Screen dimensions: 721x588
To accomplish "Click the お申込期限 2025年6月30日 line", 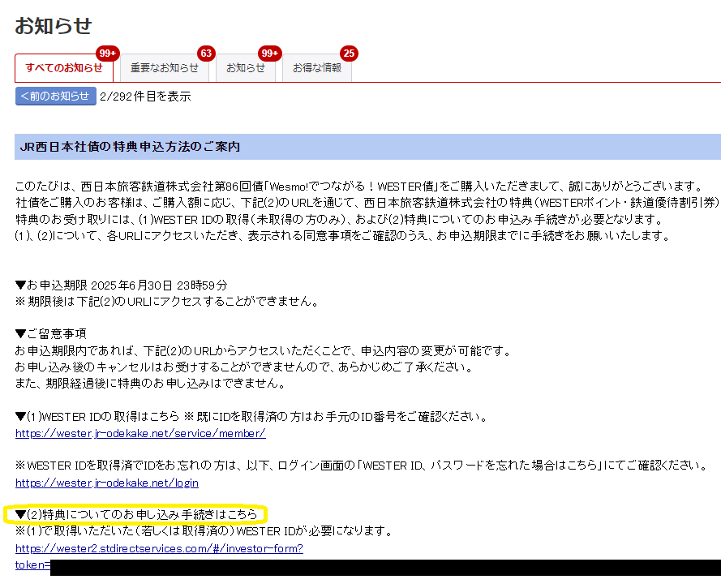I will [x=122, y=285].
